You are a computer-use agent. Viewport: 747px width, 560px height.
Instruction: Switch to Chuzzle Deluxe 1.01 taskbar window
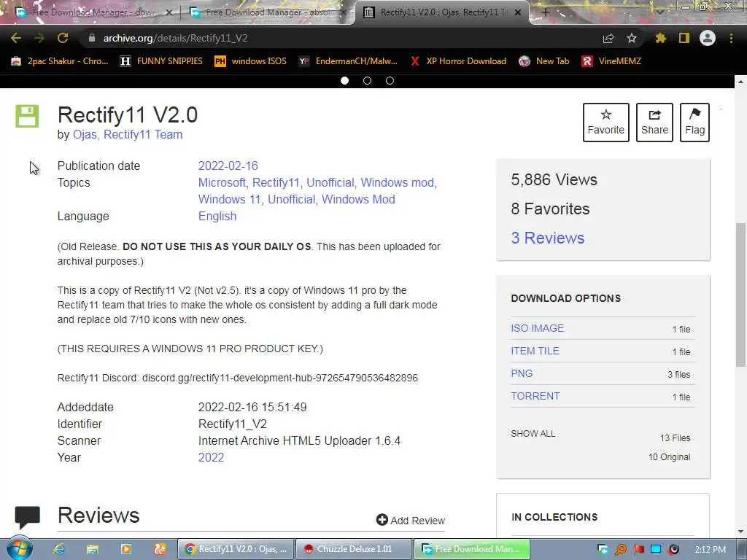coord(353,549)
